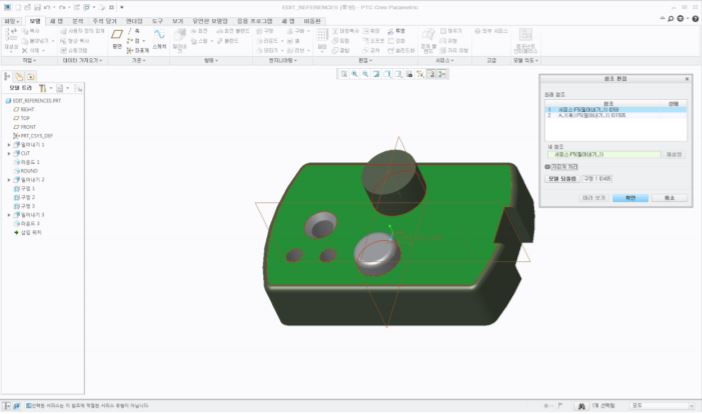The height and width of the screenshot is (414, 702).
Task: Click the Refit view icon in the graphics toolbar
Action: (344, 74)
